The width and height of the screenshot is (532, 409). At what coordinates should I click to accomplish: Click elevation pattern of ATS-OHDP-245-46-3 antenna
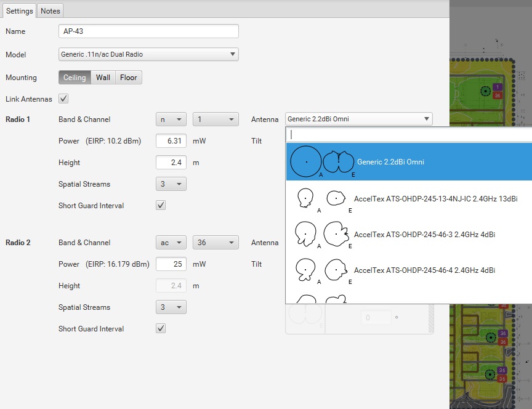336,234
